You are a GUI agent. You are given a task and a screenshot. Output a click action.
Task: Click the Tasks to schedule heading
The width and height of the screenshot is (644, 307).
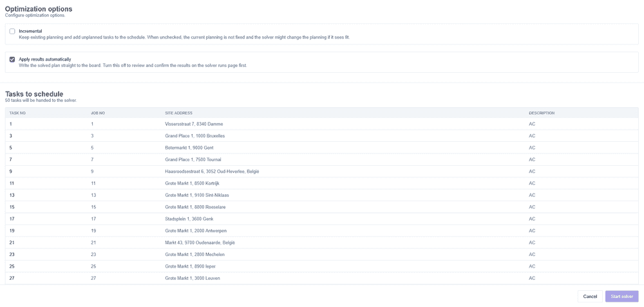click(34, 94)
